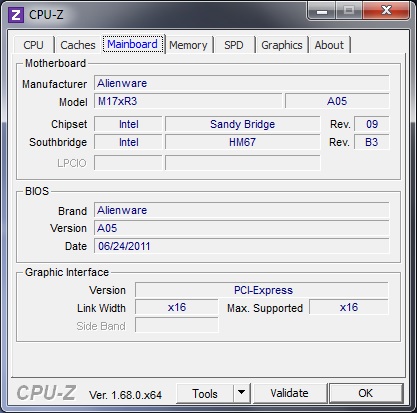Screen dimensions: 417x413
Task: Click the Tools button
Action: [205, 393]
